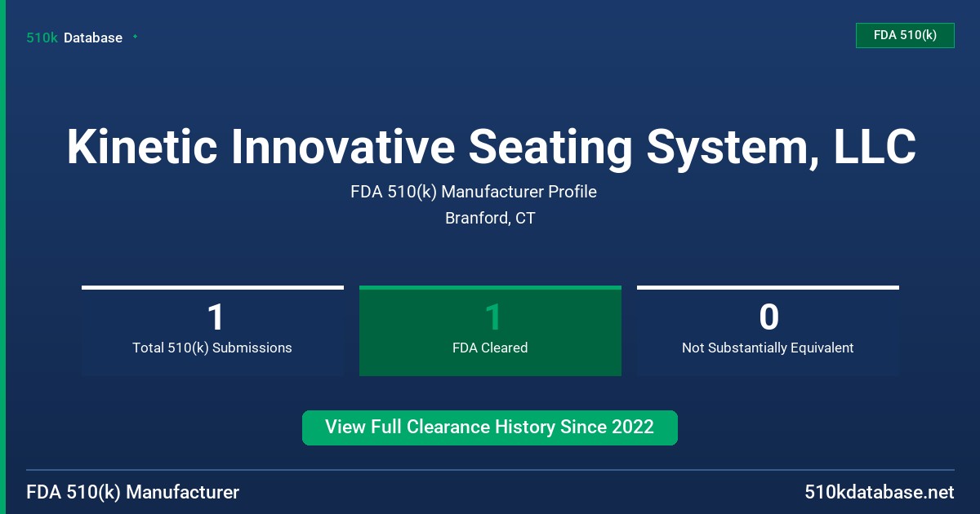The height and width of the screenshot is (514, 980).
Task: Click View Full Clearance History Since 2022
Action: 490,428
